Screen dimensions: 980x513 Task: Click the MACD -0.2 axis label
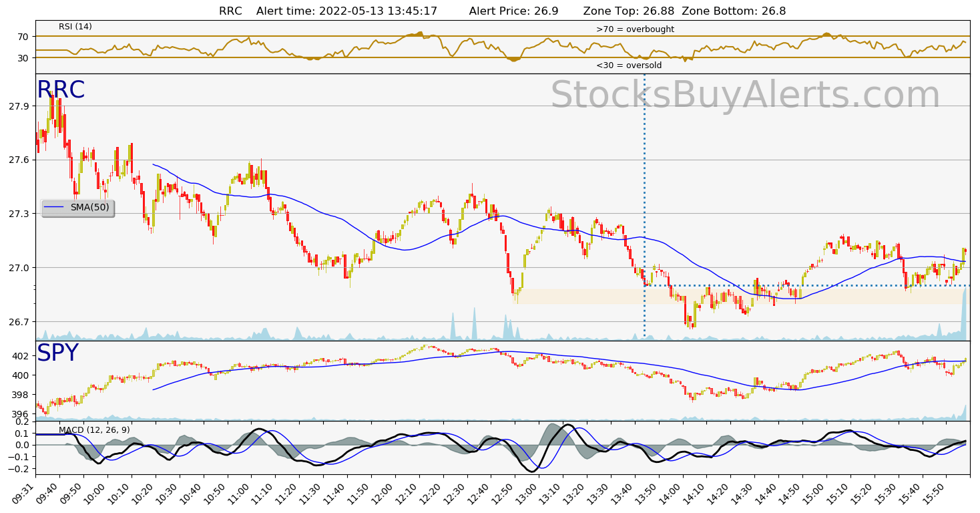pyautogui.click(x=19, y=470)
